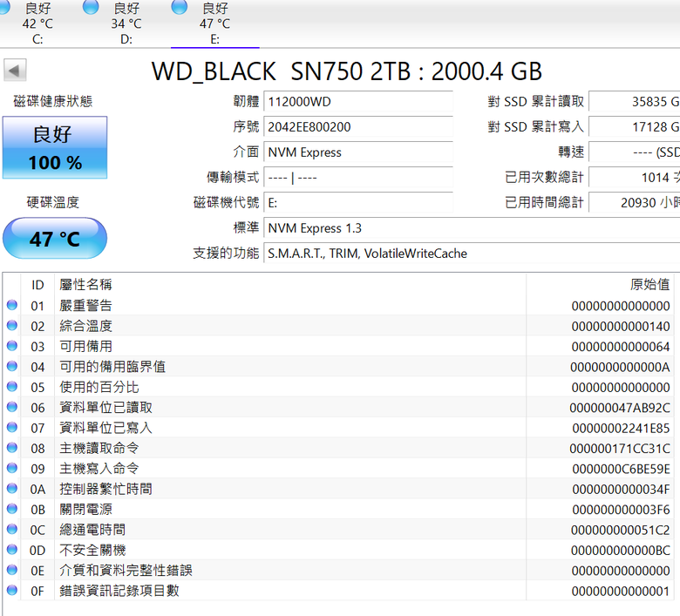The width and height of the screenshot is (680, 616).
Task: Click the drive letter field E:
Action: 358,202
